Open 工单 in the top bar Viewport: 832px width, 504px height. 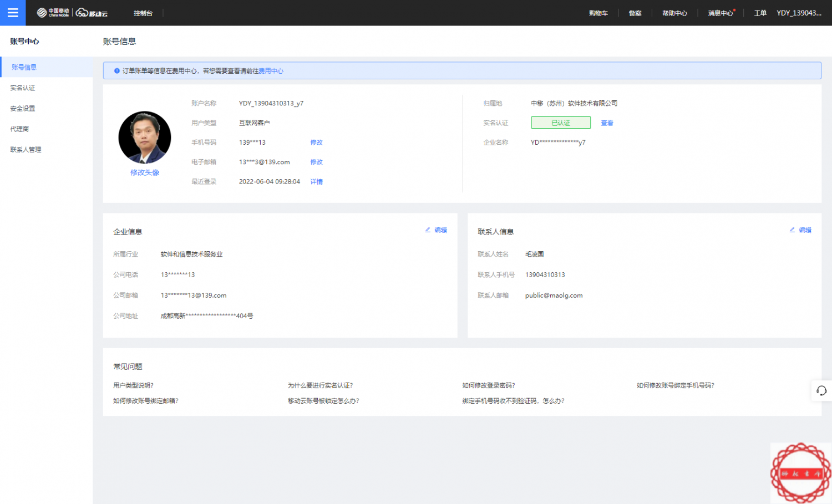[760, 13]
